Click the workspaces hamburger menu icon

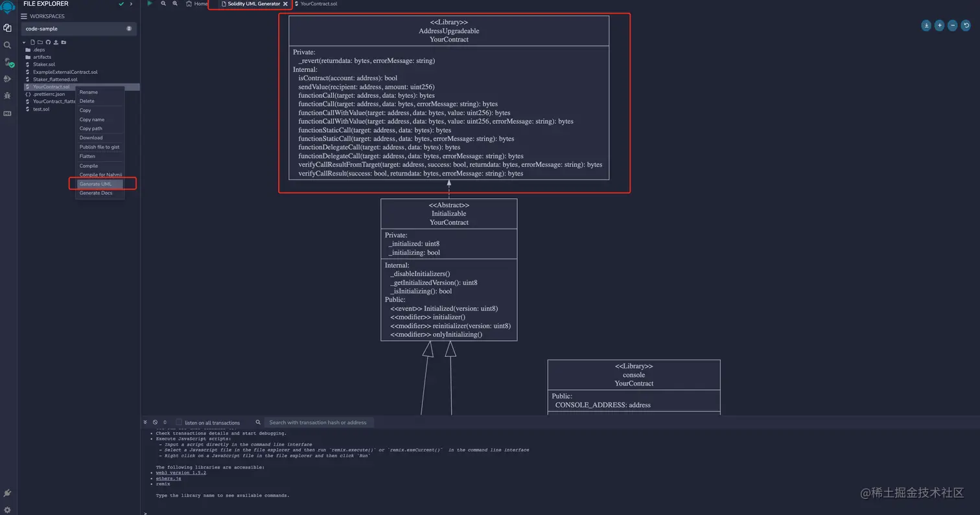[25, 16]
